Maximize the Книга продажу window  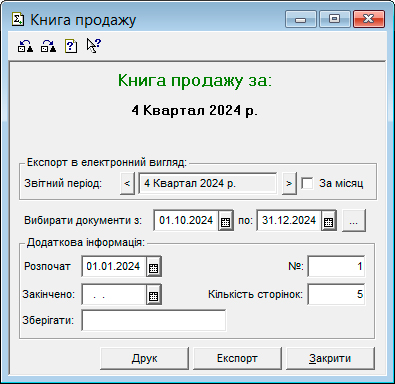[x=334, y=19]
